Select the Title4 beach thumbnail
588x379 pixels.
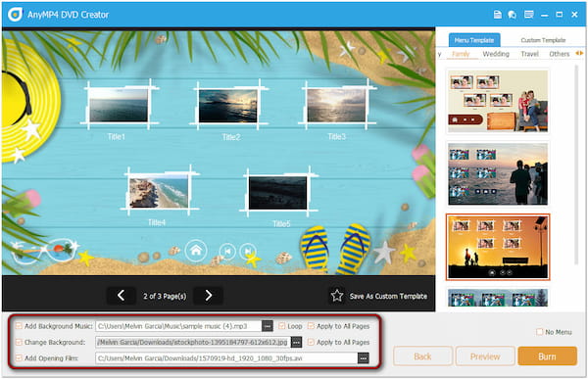click(x=159, y=193)
